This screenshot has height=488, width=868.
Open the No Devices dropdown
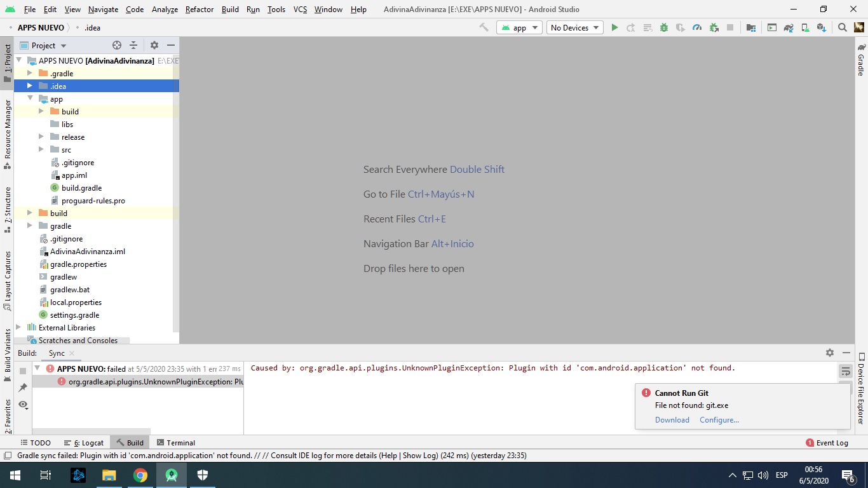[x=575, y=27]
